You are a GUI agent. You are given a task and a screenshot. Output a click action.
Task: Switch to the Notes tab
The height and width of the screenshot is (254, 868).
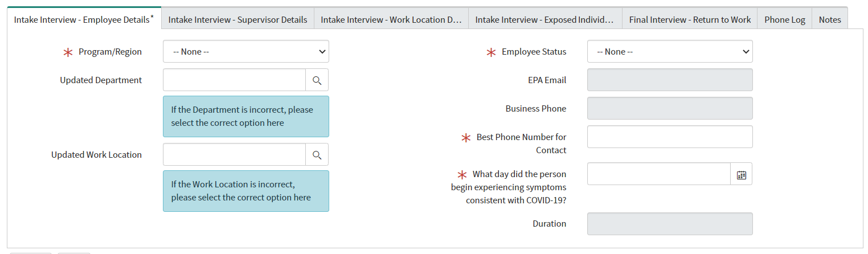pos(830,19)
